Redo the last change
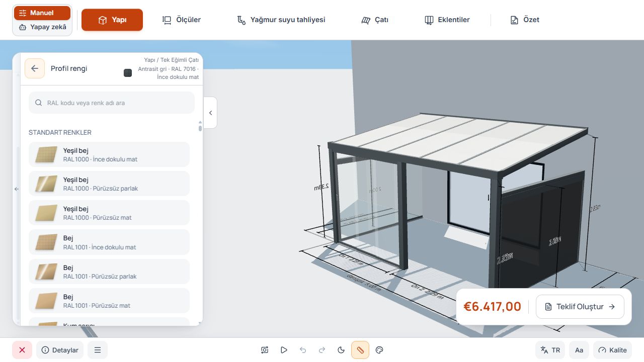 [x=322, y=350]
